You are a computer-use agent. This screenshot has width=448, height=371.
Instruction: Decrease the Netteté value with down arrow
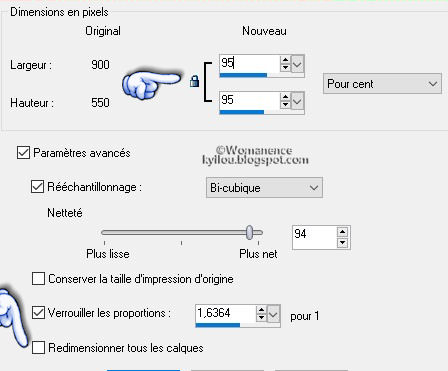(x=342, y=243)
